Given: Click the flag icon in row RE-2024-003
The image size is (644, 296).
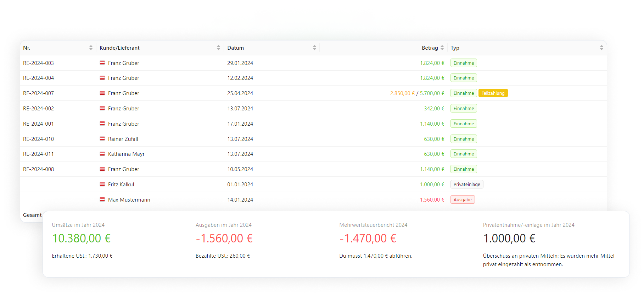Looking at the screenshot, I should (102, 63).
